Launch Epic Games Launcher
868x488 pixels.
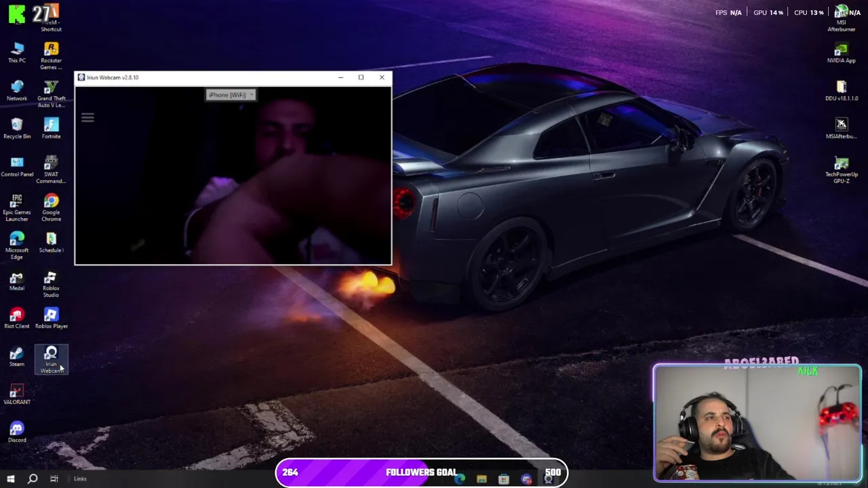pos(17,207)
